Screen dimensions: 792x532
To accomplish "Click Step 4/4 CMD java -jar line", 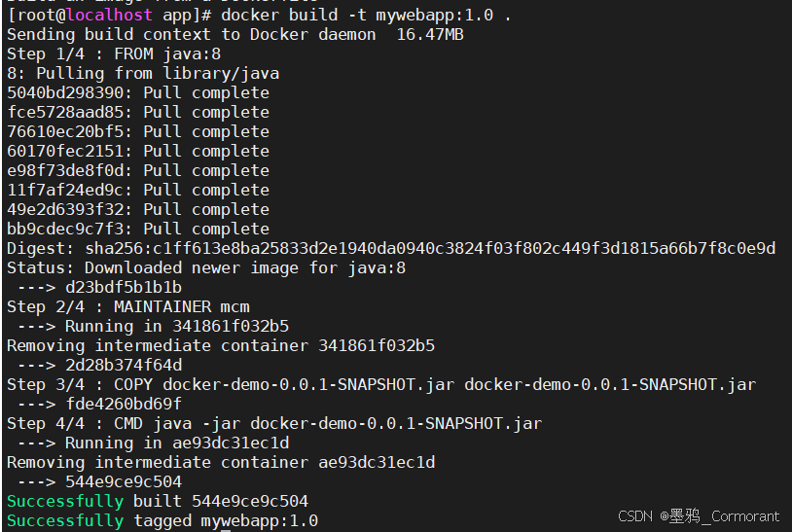I will pos(273,424).
